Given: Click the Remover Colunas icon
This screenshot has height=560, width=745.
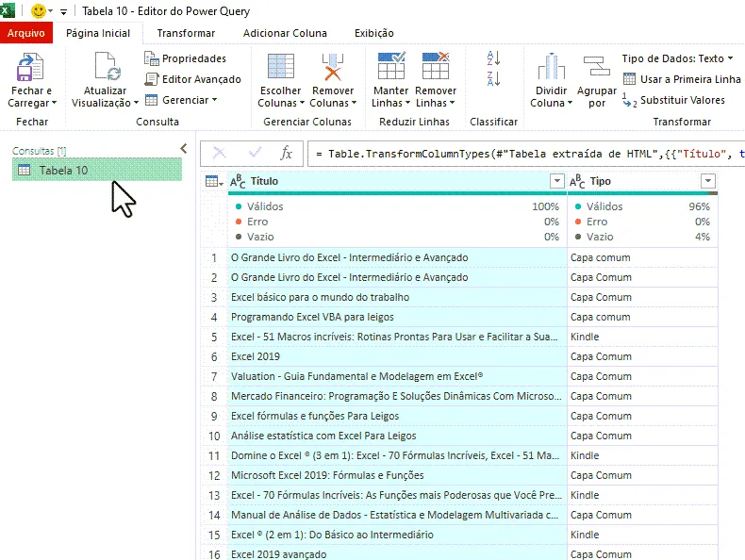Looking at the screenshot, I should tap(333, 67).
